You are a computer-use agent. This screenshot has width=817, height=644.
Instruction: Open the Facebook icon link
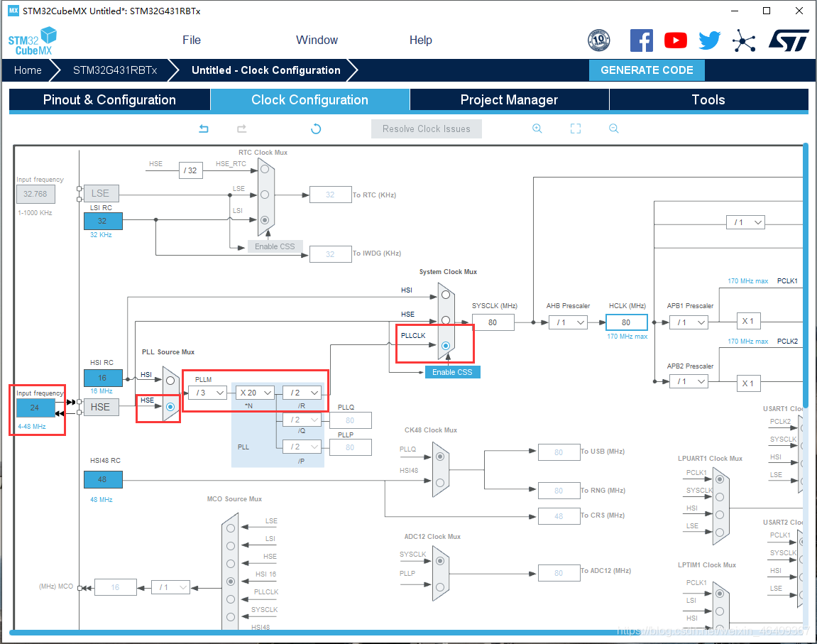click(x=642, y=40)
